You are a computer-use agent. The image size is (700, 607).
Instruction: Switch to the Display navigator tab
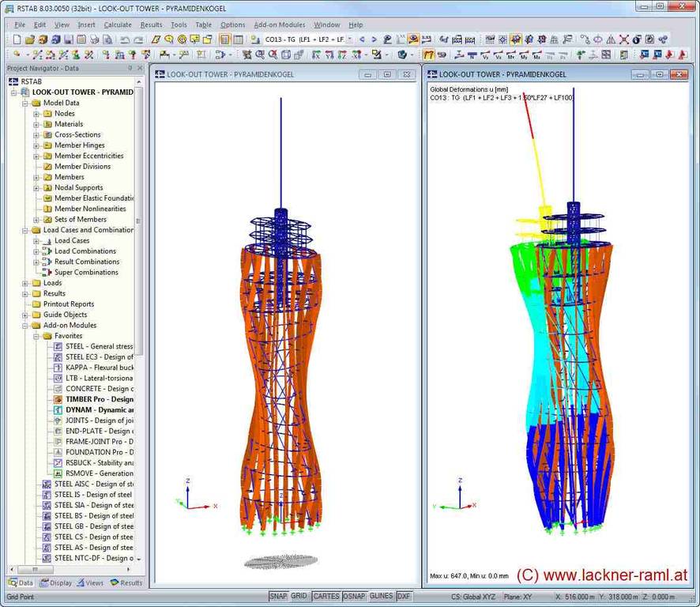pyautogui.click(x=55, y=582)
